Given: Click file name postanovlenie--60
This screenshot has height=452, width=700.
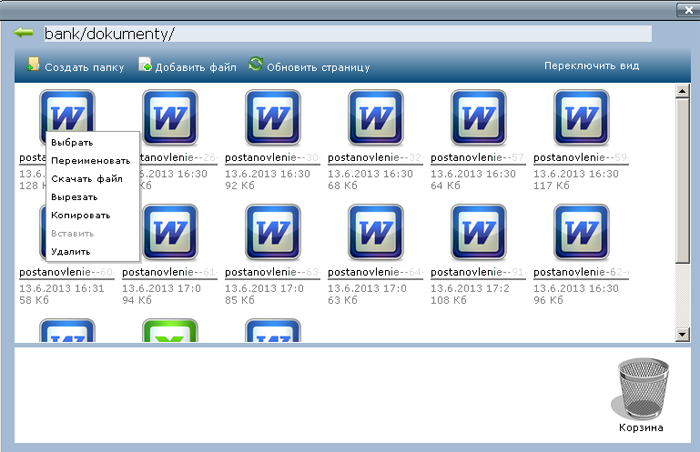Looking at the screenshot, I should tap(67, 272).
